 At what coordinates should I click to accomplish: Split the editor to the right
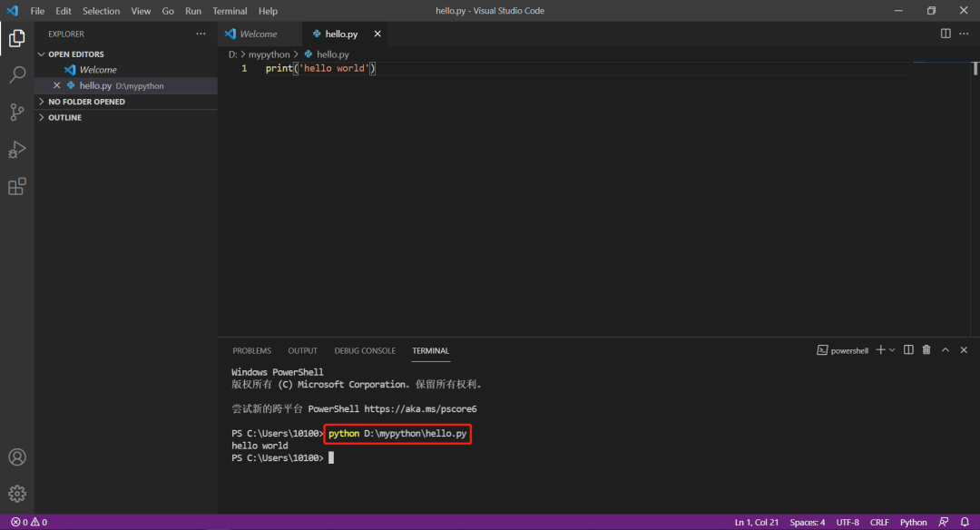[x=946, y=34]
